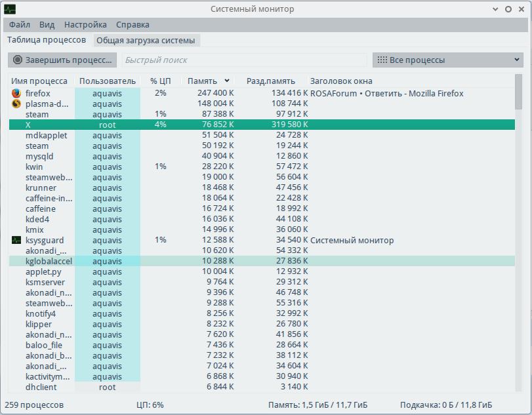The image size is (532, 415).
Task: Click the ROSAForum Mozilla Firefox window title
Action: 387,94
